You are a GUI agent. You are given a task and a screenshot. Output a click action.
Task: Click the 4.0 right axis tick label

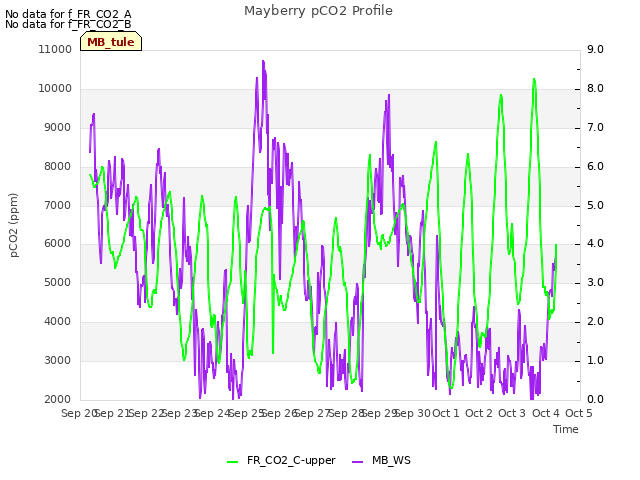pyautogui.click(x=596, y=244)
